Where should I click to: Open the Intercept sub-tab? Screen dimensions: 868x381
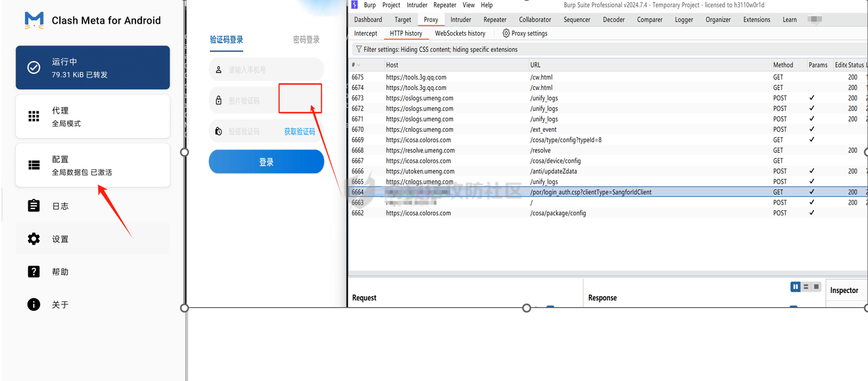(365, 33)
